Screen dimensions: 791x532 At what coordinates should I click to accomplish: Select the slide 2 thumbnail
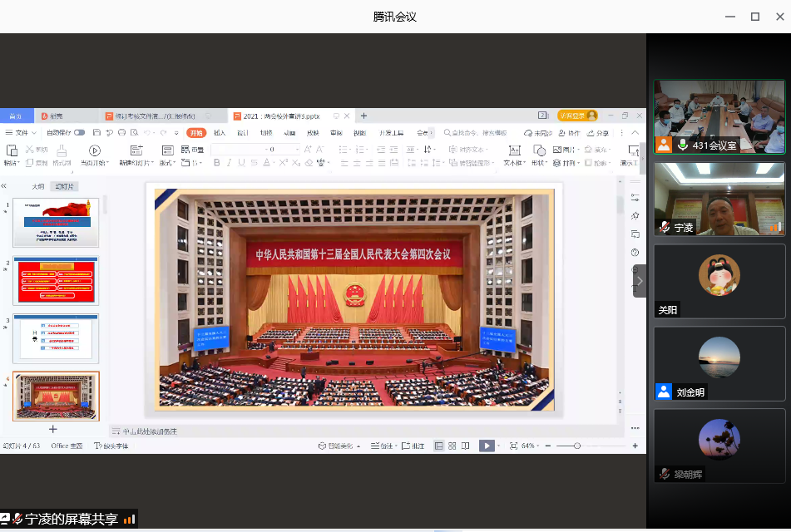56,280
